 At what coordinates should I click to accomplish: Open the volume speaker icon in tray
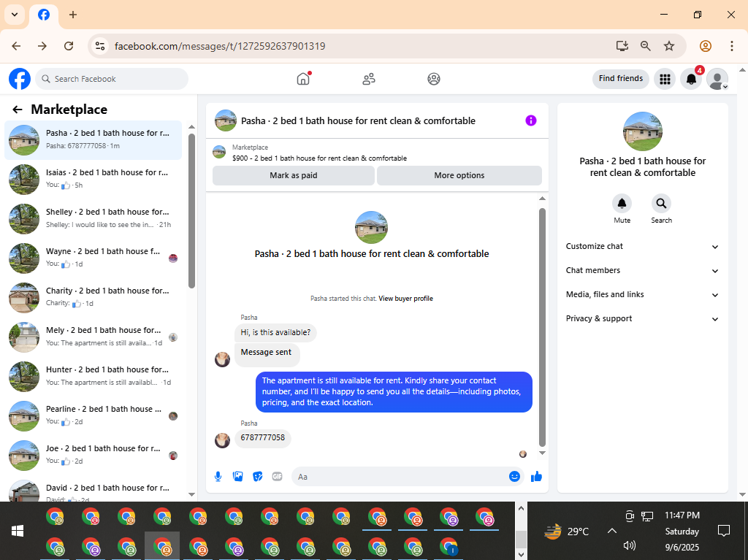point(630,545)
